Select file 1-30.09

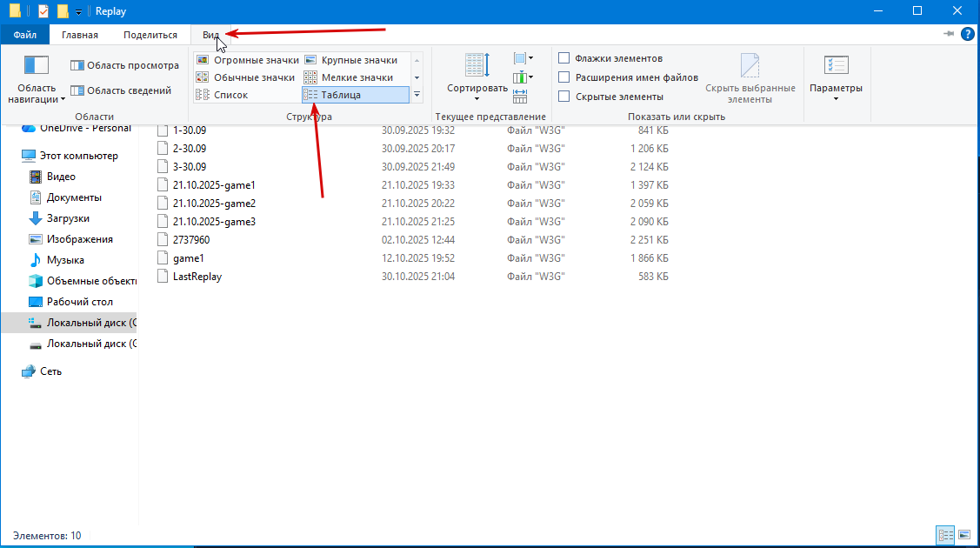pos(190,130)
